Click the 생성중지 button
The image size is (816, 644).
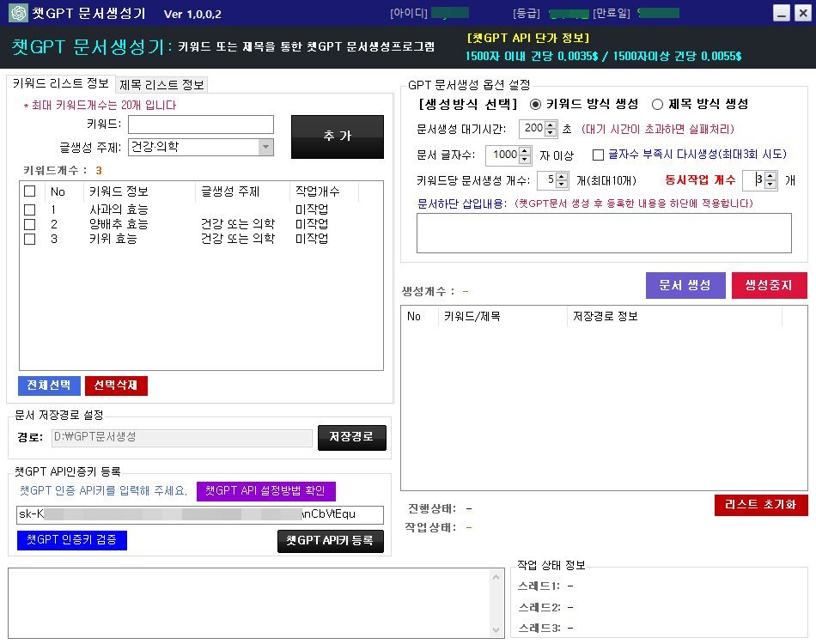coord(769,285)
